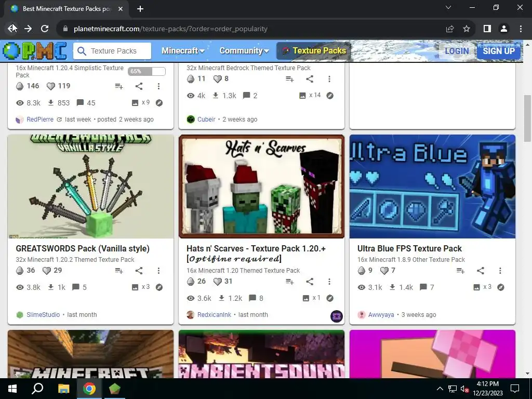532x399 pixels.
Task: Click the SIGN UP button
Action: point(499,51)
